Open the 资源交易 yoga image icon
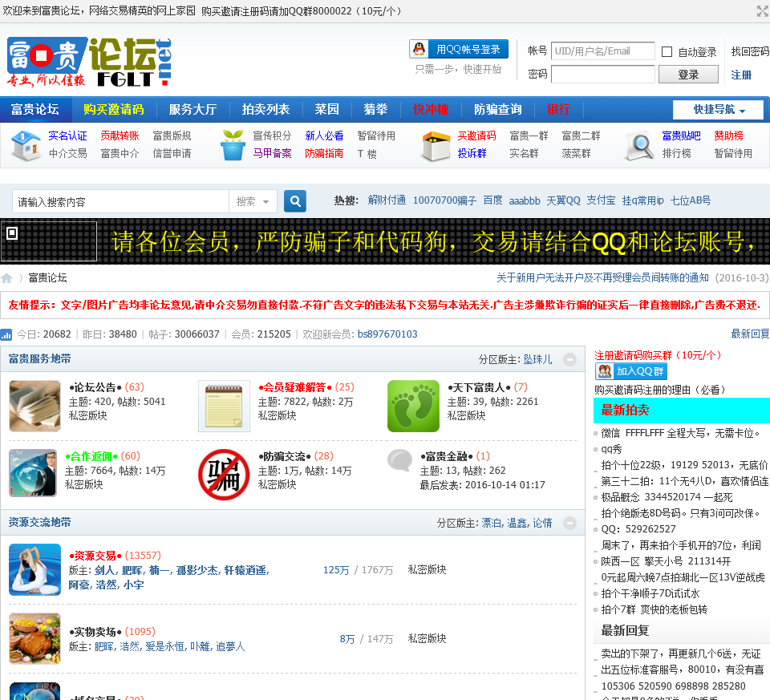 [34, 569]
